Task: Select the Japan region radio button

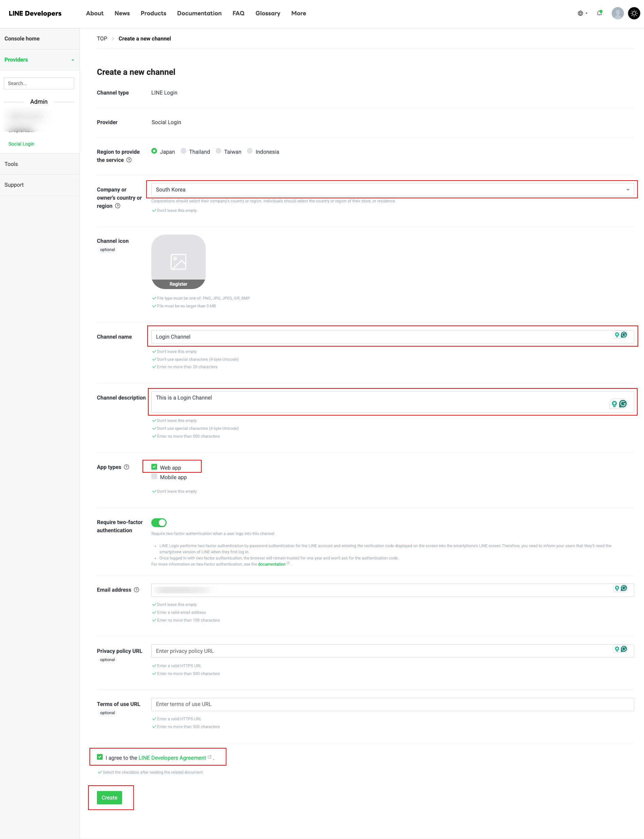Action: tap(154, 151)
